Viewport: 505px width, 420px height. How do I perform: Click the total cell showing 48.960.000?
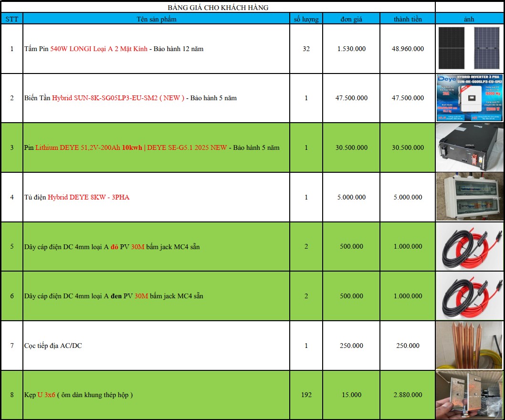pos(408,49)
